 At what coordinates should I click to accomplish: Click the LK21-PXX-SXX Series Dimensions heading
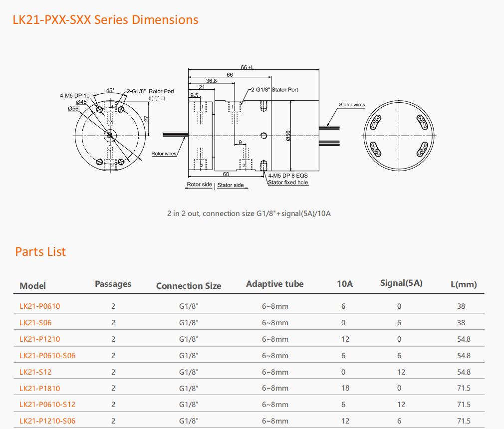105,19
